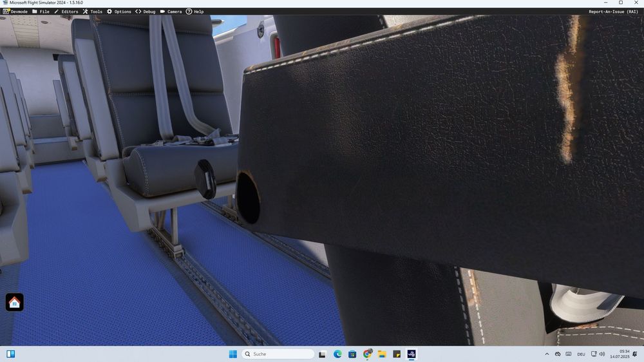
Task: Open the Help menu
Action: point(194,12)
